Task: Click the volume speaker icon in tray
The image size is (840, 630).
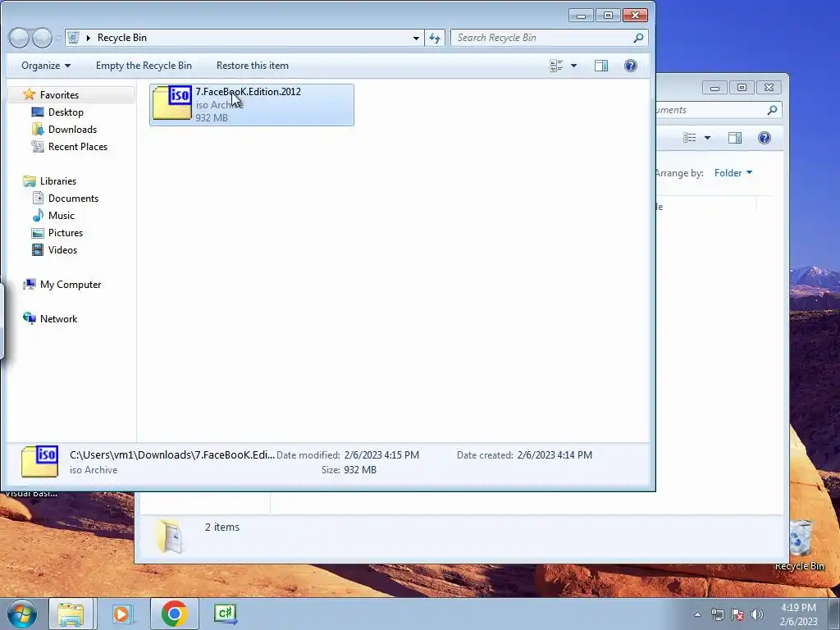Action: click(757, 614)
